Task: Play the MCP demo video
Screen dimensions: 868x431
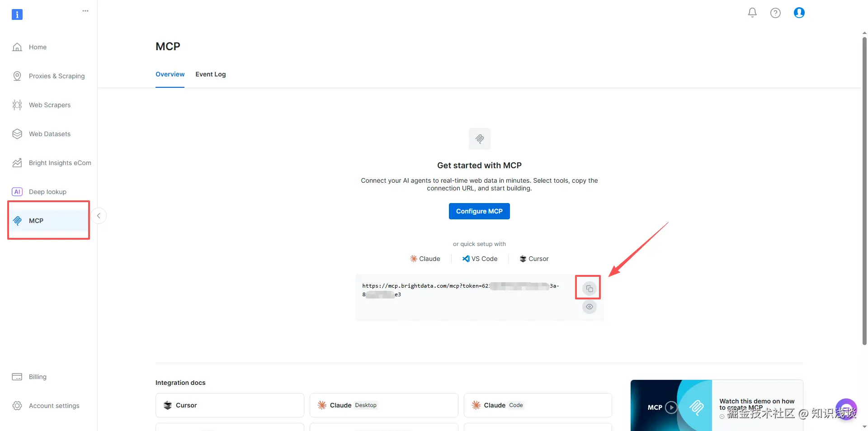Action: pyautogui.click(x=671, y=407)
